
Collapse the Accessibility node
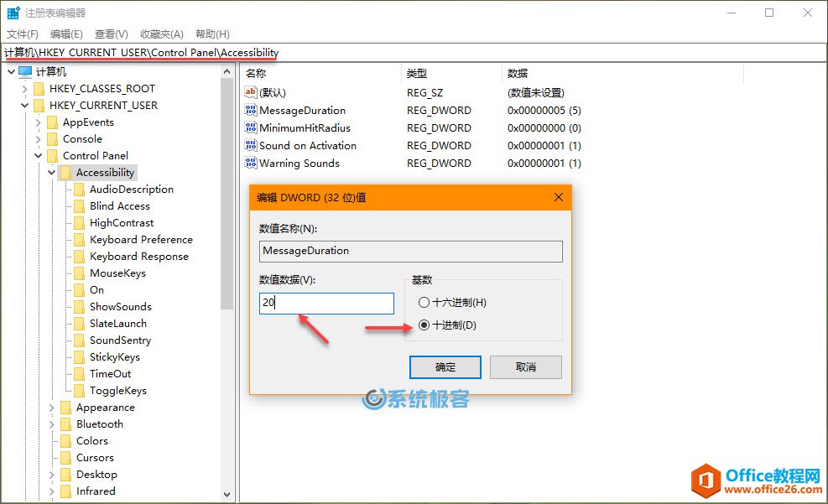click(52, 173)
